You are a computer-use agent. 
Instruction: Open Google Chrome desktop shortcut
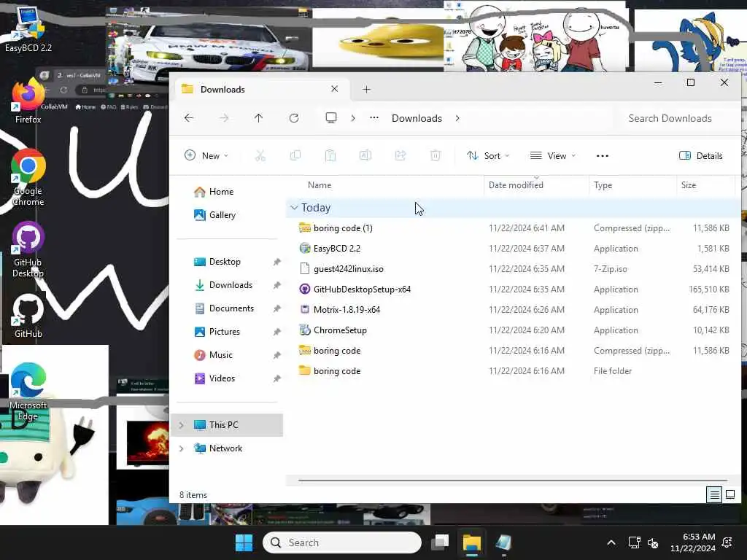pos(28,178)
